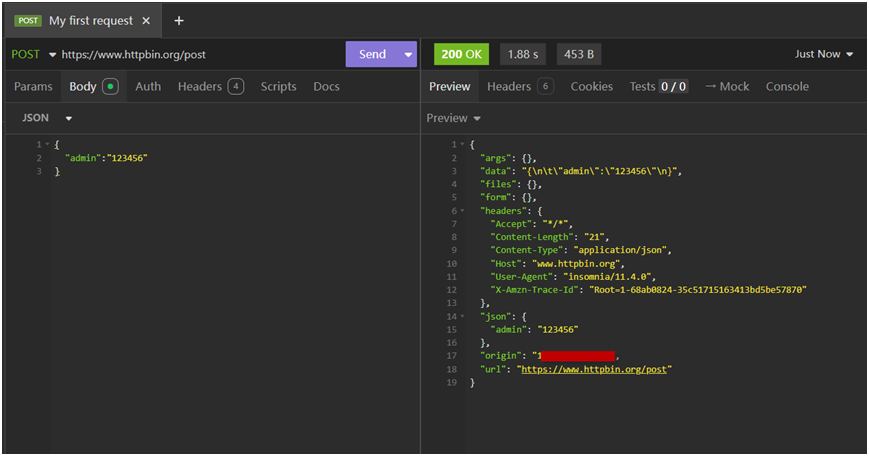Open the Preview mode dropdown
The image size is (869, 456).
453,118
